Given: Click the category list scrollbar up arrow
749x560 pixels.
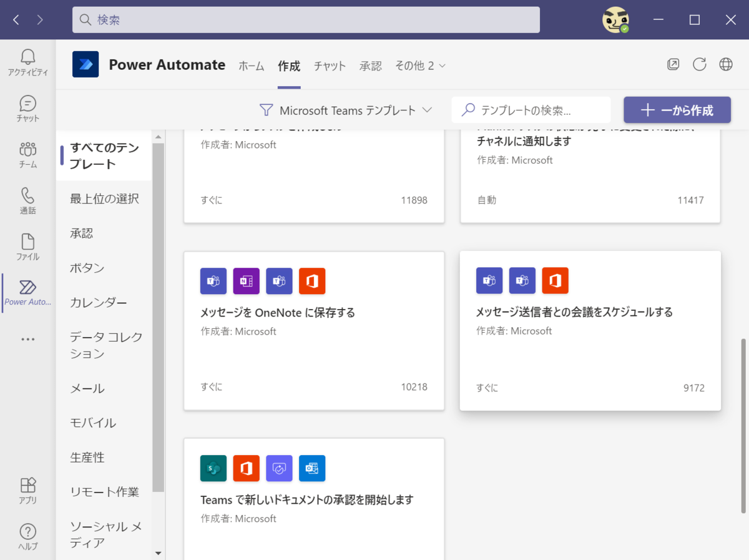Looking at the screenshot, I should click(158, 137).
